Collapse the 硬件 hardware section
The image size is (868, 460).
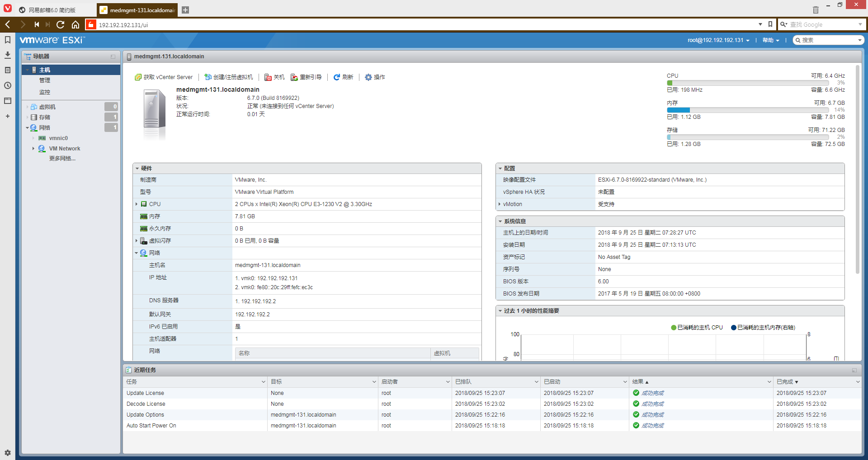point(137,169)
